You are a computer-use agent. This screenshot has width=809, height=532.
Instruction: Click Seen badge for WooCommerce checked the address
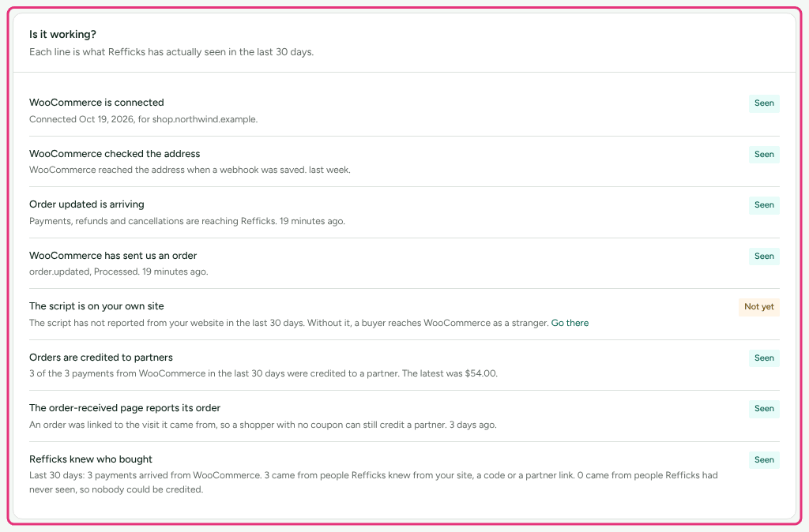(x=764, y=154)
